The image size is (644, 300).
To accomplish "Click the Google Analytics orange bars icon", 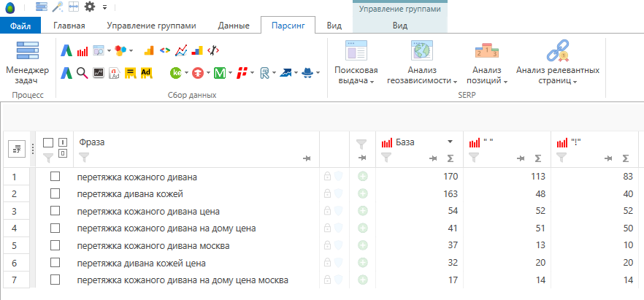I will (148, 51).
